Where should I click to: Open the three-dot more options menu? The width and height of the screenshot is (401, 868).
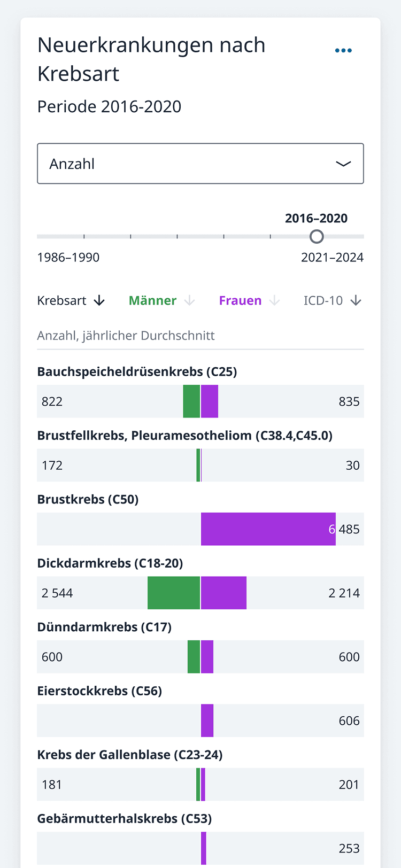(x=343, y=50)
